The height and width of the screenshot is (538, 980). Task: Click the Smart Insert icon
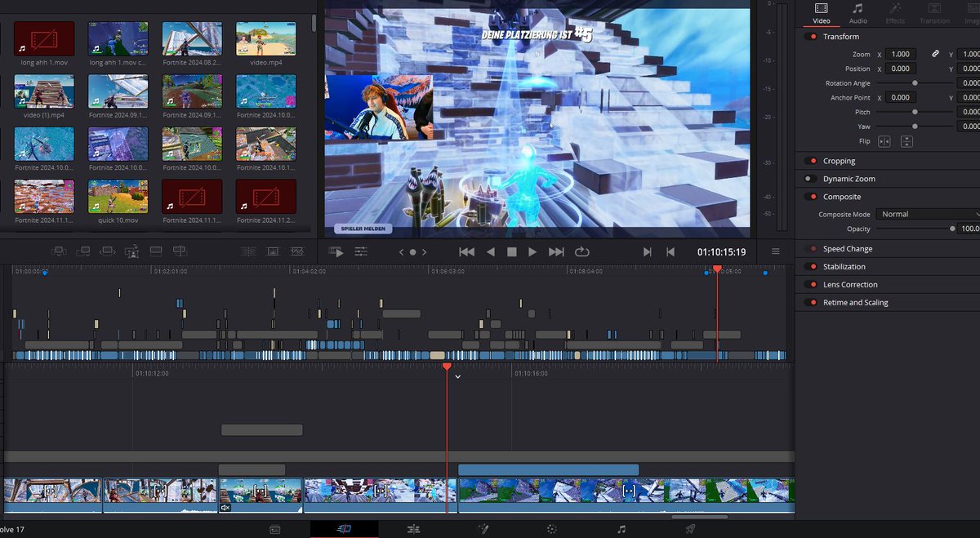pyautogui.click(x=59, y=251)
